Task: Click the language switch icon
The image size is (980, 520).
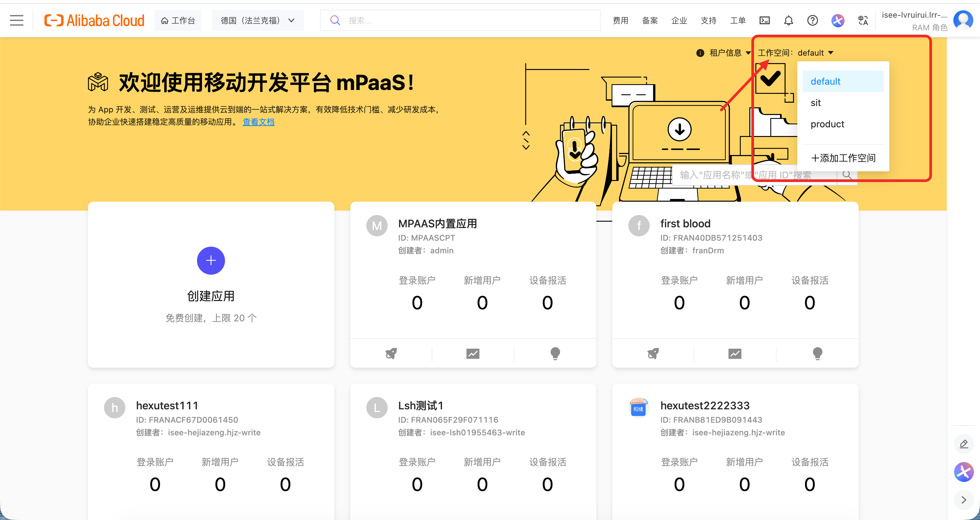Action: (863, 20)
